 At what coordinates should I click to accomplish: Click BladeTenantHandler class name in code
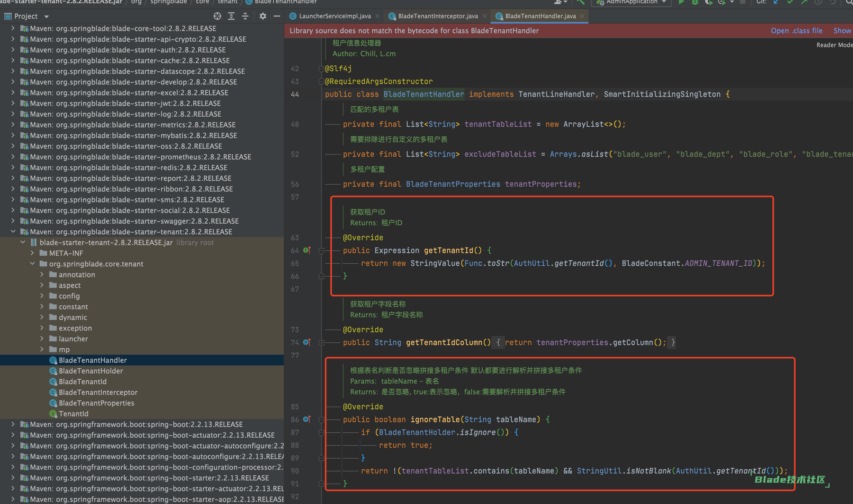click(424, 94)
